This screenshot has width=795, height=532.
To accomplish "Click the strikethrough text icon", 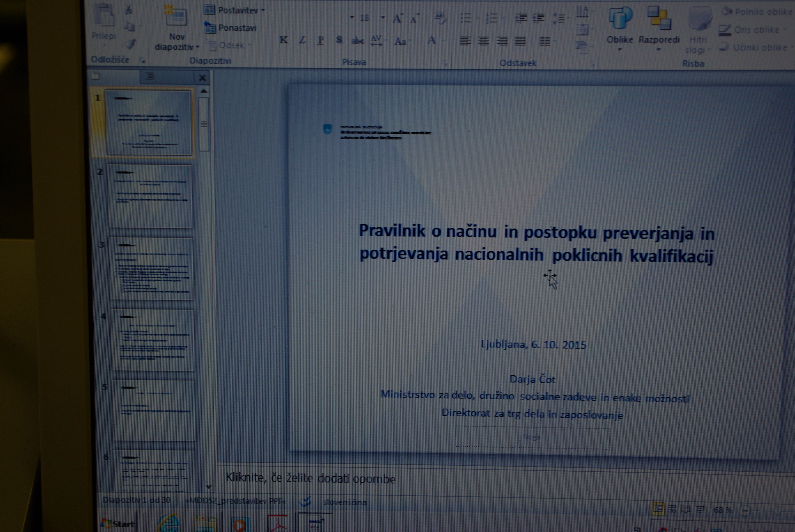I will coord(357,41).
